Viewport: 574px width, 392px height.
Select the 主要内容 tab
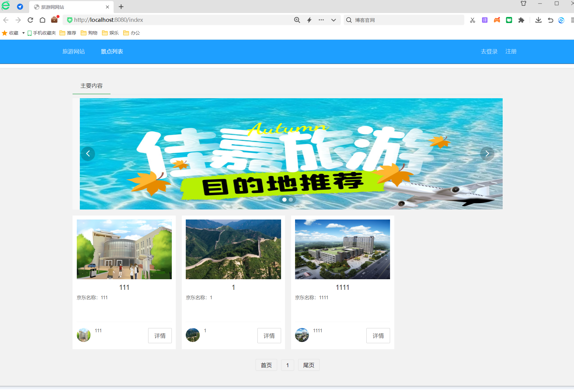click(x=91, y=86)
